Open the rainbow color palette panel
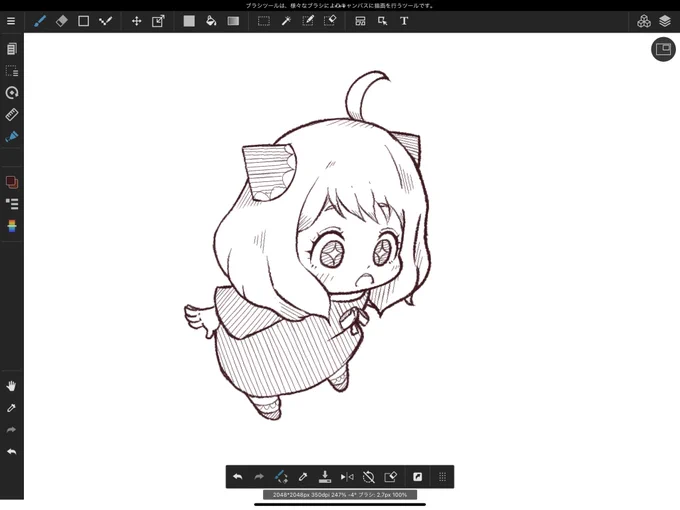This screenshot has height=510, width=680. (x=12, y=226)
